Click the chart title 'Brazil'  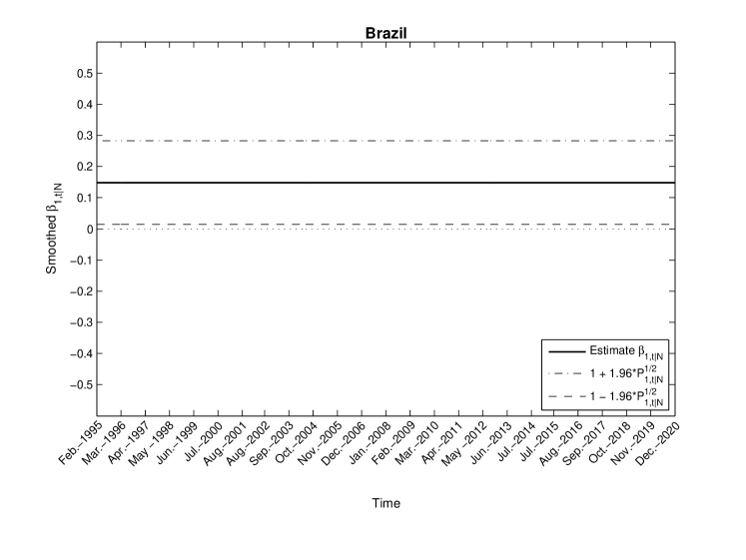(x=385, y=33)
